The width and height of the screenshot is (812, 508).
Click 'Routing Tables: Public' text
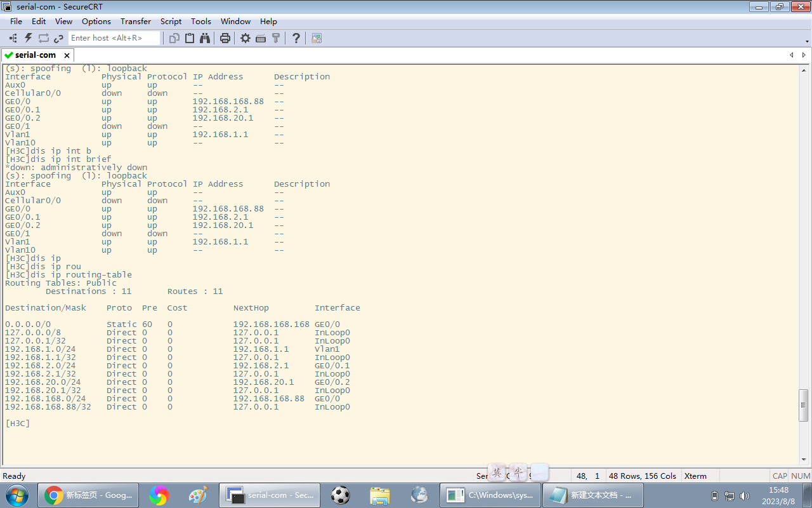coord(61,283)
